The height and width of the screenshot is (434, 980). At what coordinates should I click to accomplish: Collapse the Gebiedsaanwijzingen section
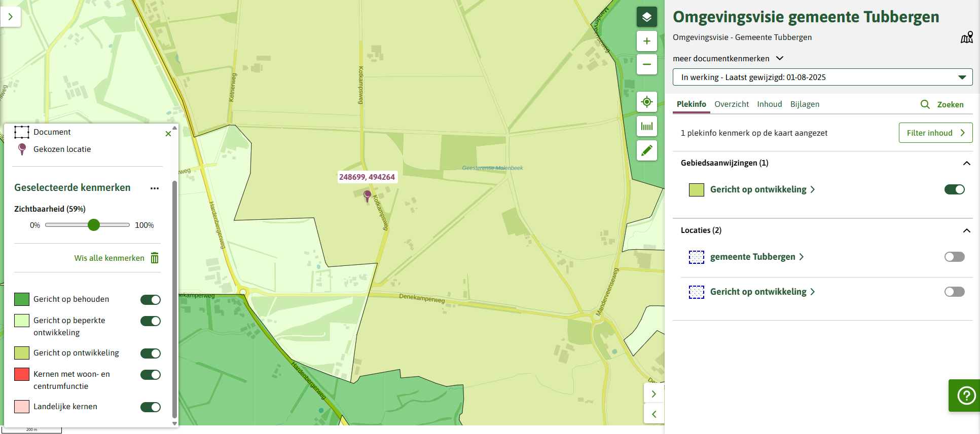(x=967, y=163)
